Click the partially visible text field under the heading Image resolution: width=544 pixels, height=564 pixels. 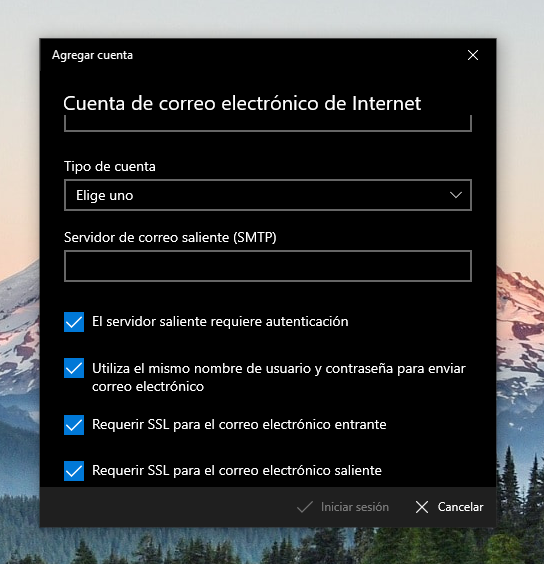click(268, 123)
